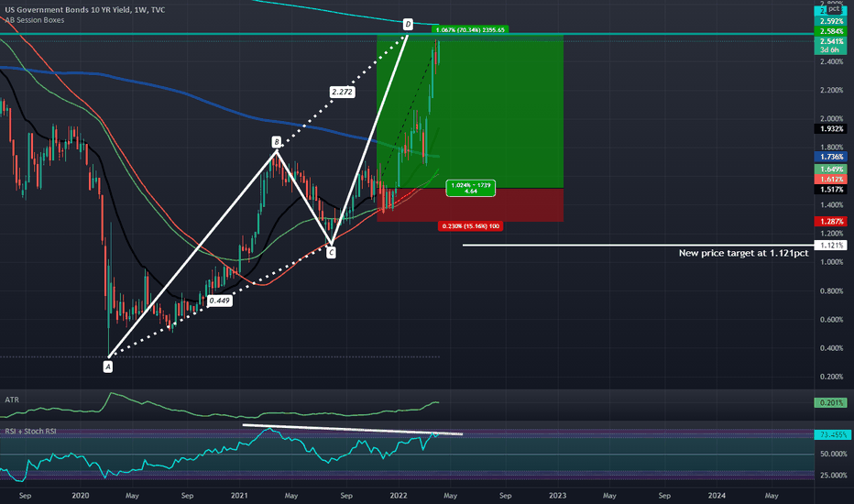Click the risk/reward label showing 4.64
Image resolution: width=854 pixels, height=504 pixels.
click(471, 188)
